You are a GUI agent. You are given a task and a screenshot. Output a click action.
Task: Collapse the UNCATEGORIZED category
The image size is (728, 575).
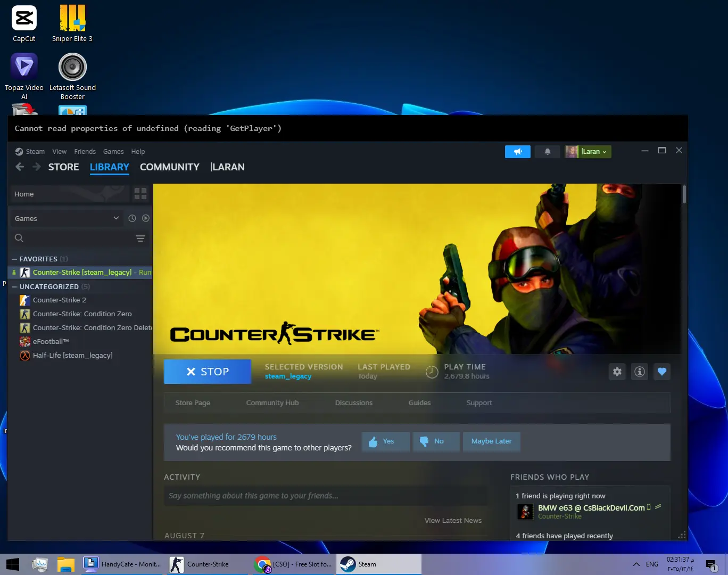14,287
